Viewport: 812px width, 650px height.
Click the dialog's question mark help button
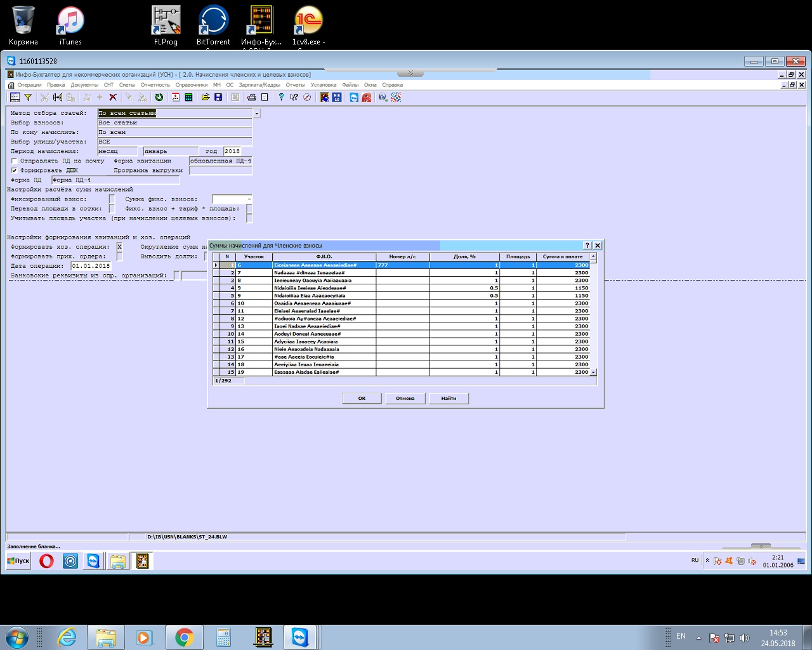(587, 245)
